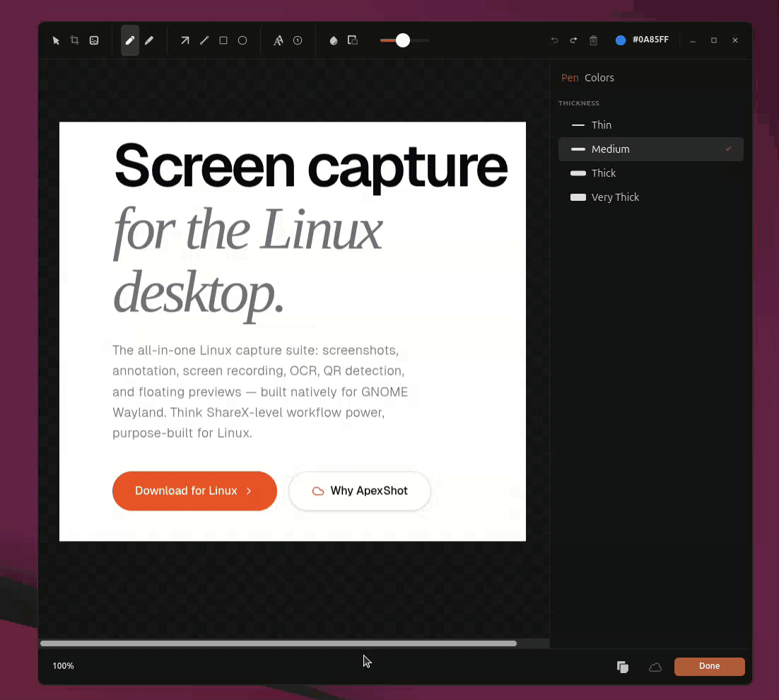Choose the crop tool
The width and height of the screenshot is (779, 700).
coord(74,40)
